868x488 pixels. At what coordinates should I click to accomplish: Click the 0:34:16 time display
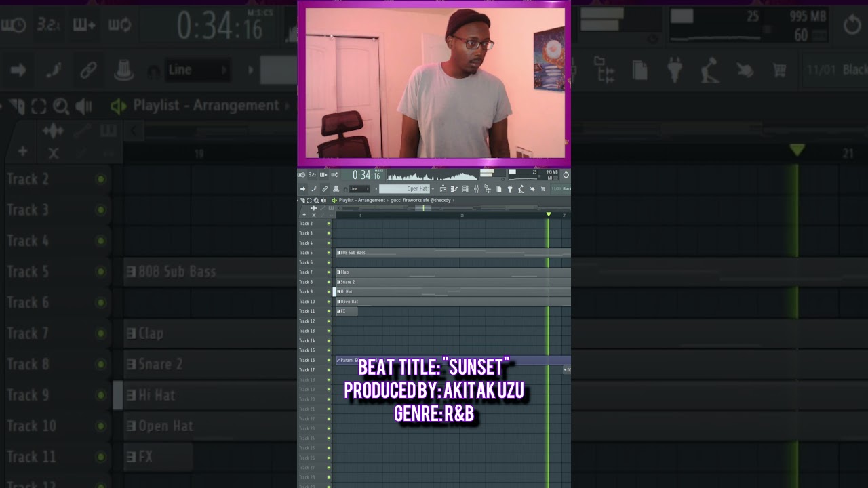click(367, 175)
